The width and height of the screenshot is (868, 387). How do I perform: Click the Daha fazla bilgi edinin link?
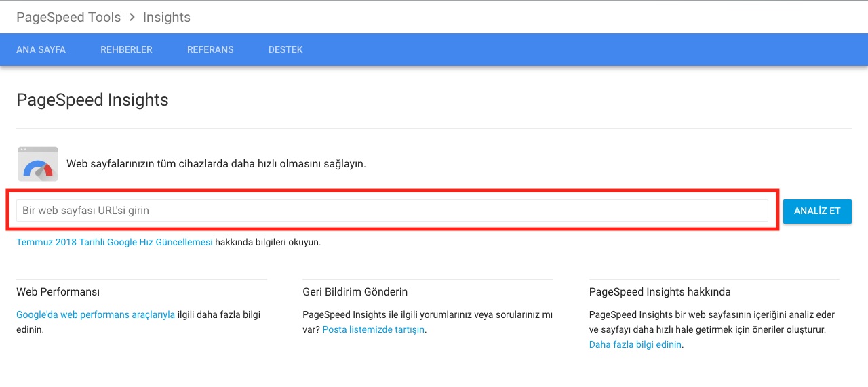coord(635,344)
